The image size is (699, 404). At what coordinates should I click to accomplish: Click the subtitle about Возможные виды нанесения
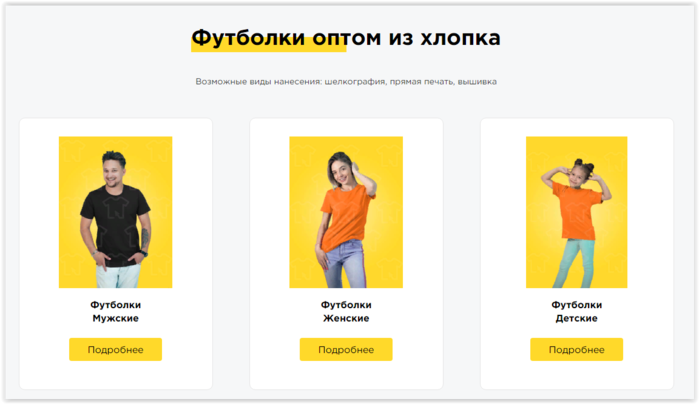(x=346, y=82)
